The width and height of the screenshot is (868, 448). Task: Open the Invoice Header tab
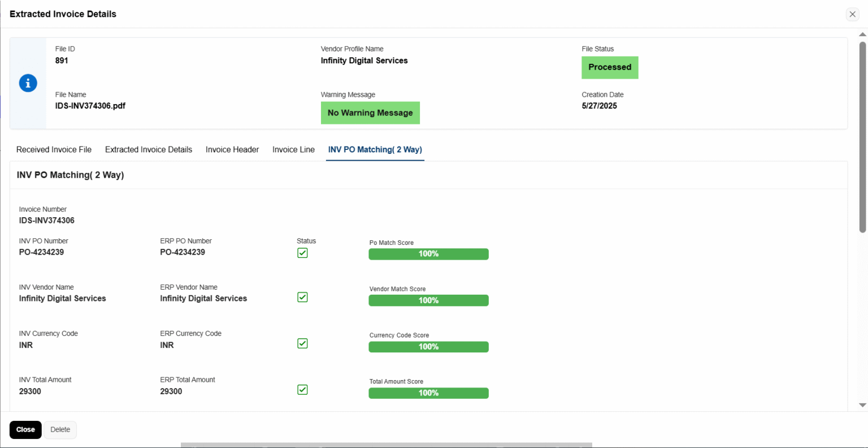click(232, 150)
